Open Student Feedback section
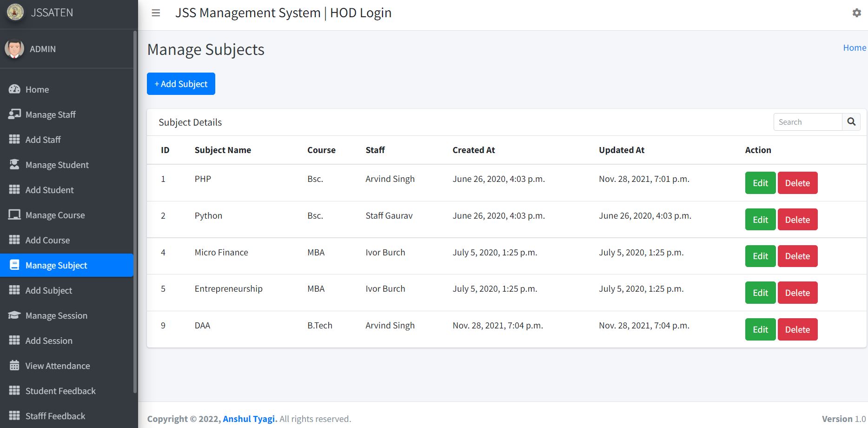This screenshot has width=868, height=428. tap(60, 391)
